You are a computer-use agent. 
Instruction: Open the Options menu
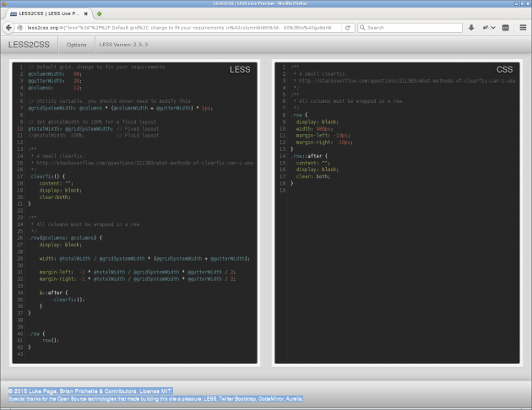pyautogui.click(x=76, y=45)
